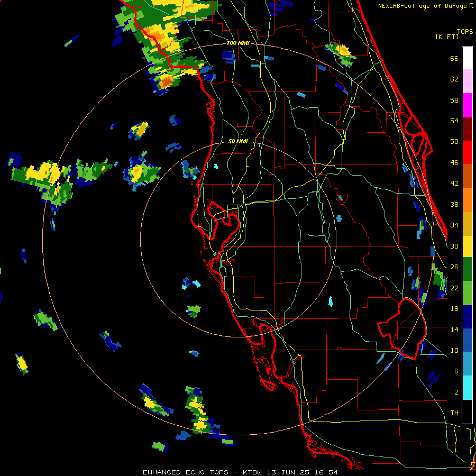The width and height of the screenshot is (476, 476).
Task: Click the bright red legend swatch
Action: 467,152
